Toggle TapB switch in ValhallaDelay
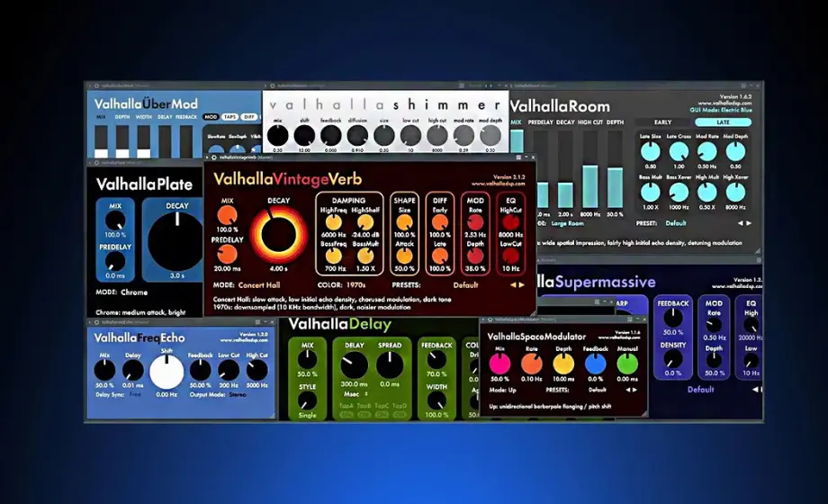This screenshot has width=828, height=504. 364,414
